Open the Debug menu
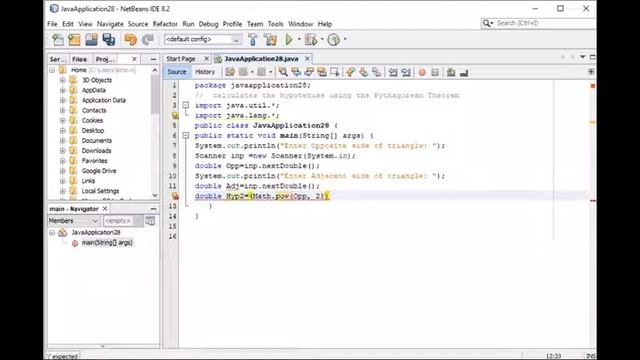 (208, 24)
